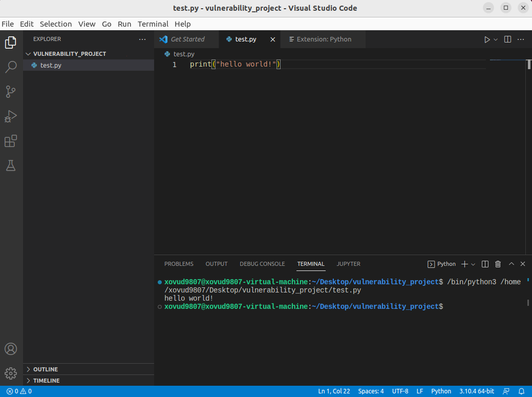This screenshot has width=532, height=397.
Task: Click the feedback icon in status bar
Action: click(x=506, y=391)
